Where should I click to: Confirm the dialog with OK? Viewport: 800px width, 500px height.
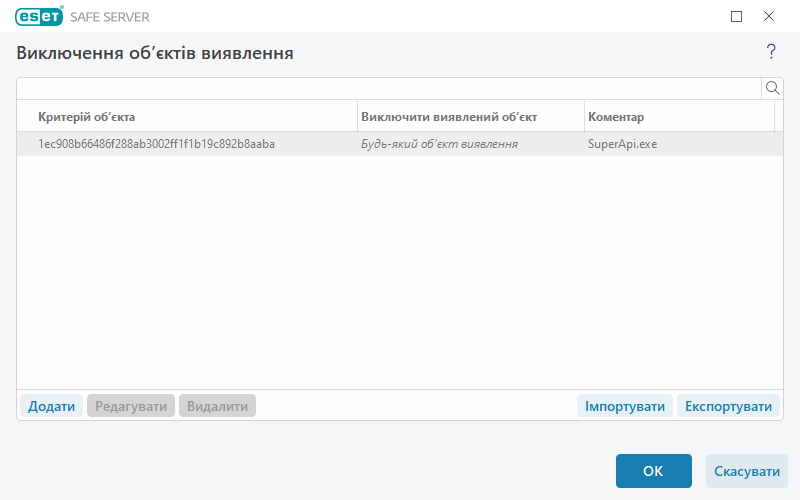(653, 471)
